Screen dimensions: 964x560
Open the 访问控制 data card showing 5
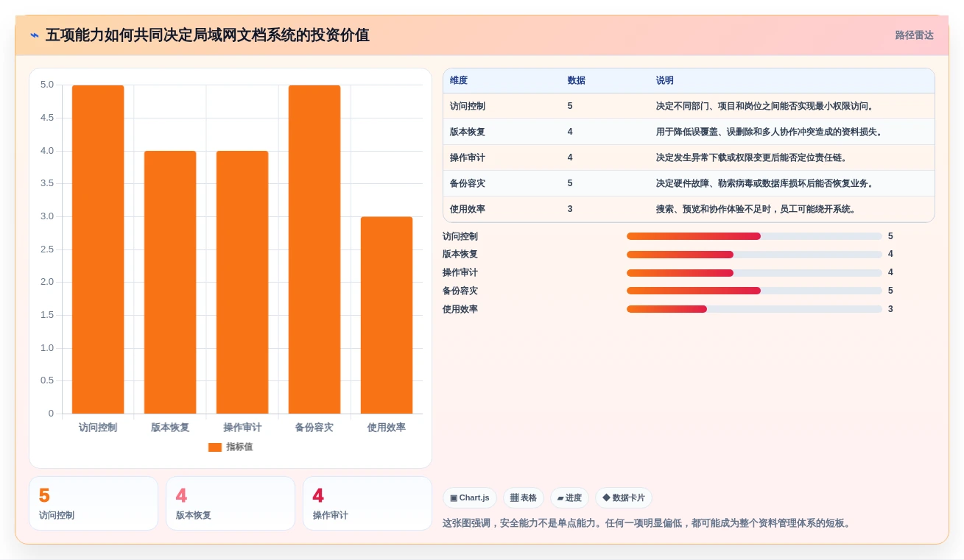click(x=94, y=503)
